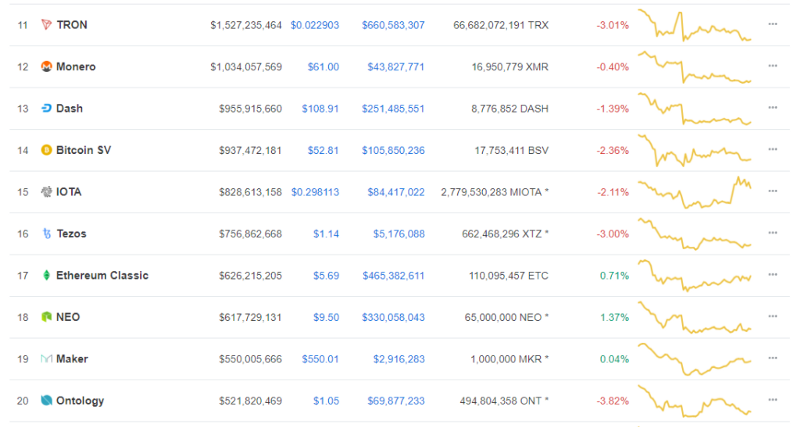The height and width of the screenshot is (427, 800).
Task: Click Dash price $108.91
Action: point(320,109)
